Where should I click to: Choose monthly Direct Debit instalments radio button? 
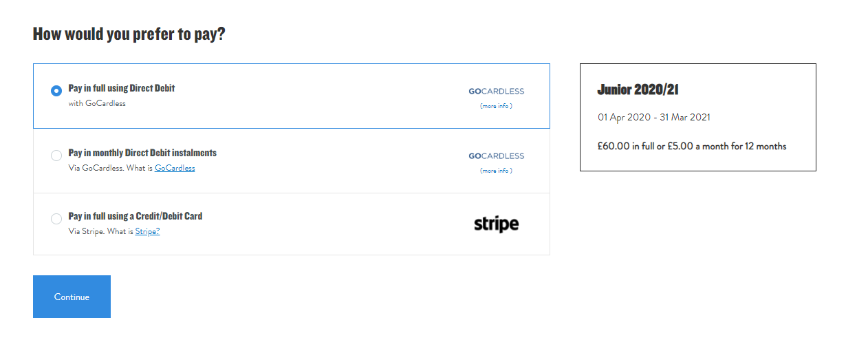[56, 156]
